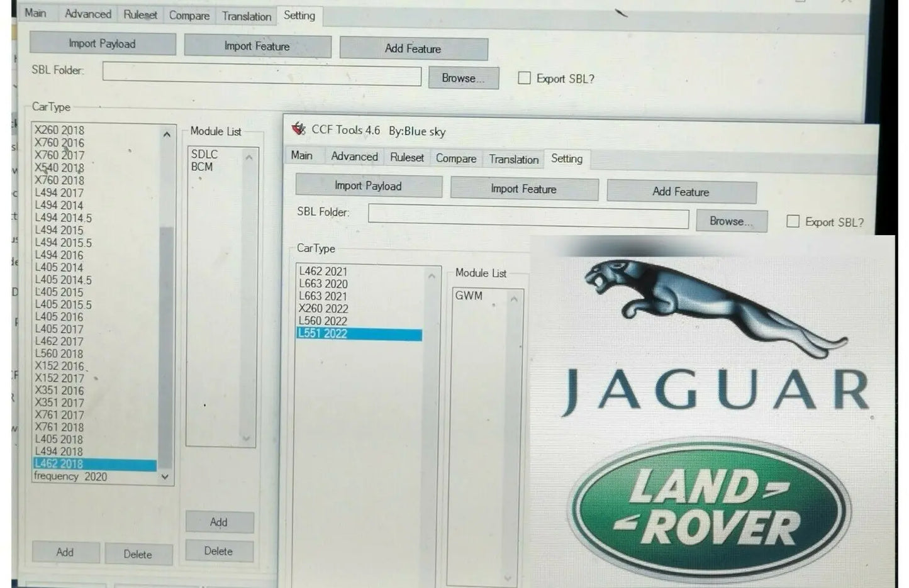The height and width of the screenshot is (588, 909).
Task: Choose SDLC from the Module List
Action: pos(204,154)
